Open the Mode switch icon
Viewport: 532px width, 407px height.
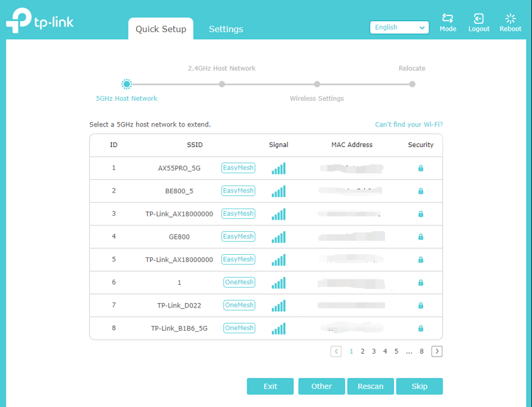point(447,18)
